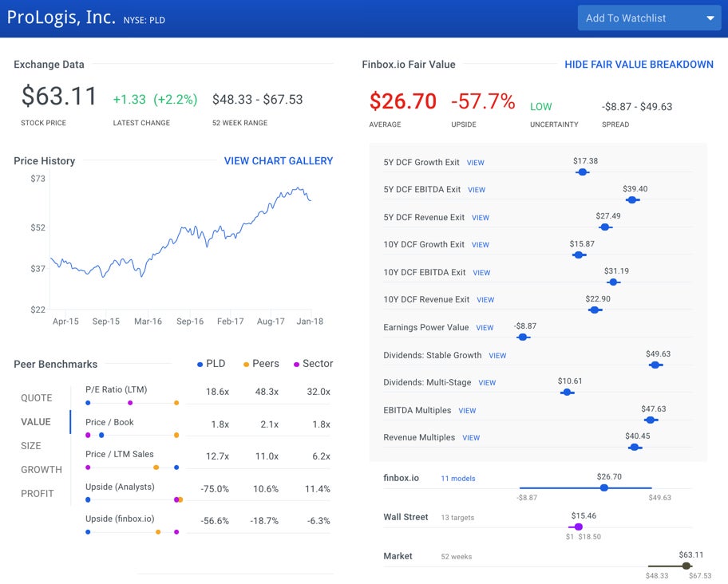This screenshot has height=584, width=728.
Task: Click the 13 targets text
Action: click(457, 518)
